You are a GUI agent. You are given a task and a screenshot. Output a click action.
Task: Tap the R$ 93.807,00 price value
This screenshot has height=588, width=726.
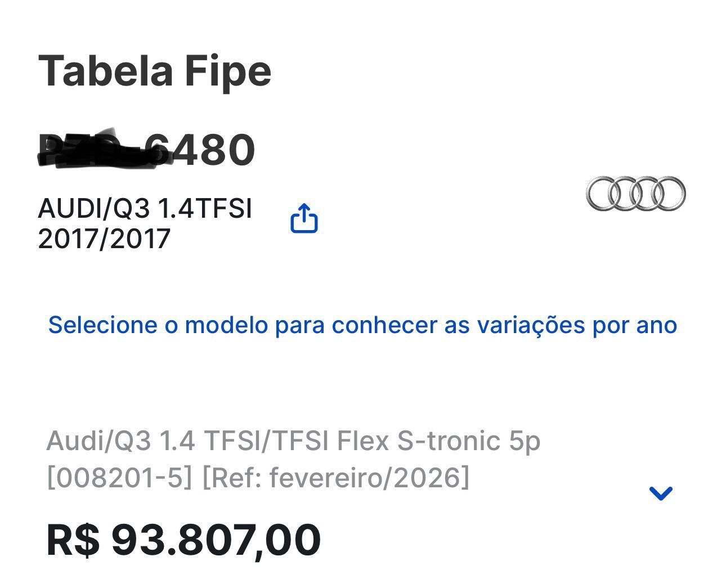[x=183, y=540]
